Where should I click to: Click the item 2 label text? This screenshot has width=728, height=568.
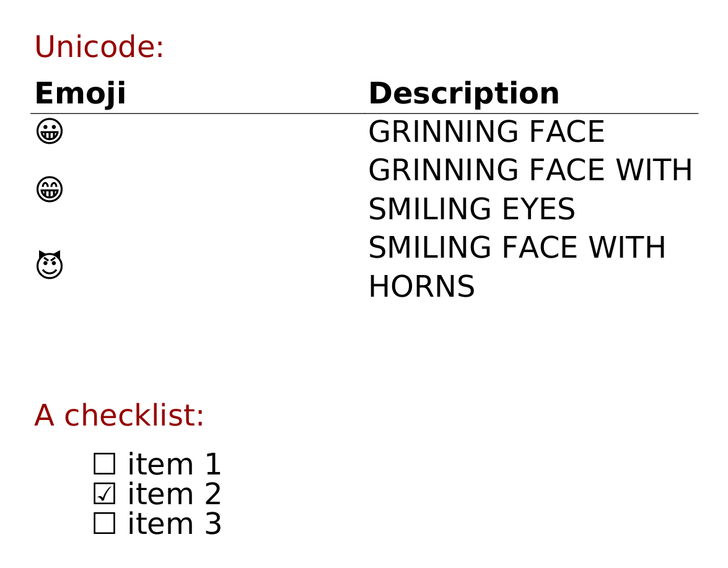click(174, 494)
